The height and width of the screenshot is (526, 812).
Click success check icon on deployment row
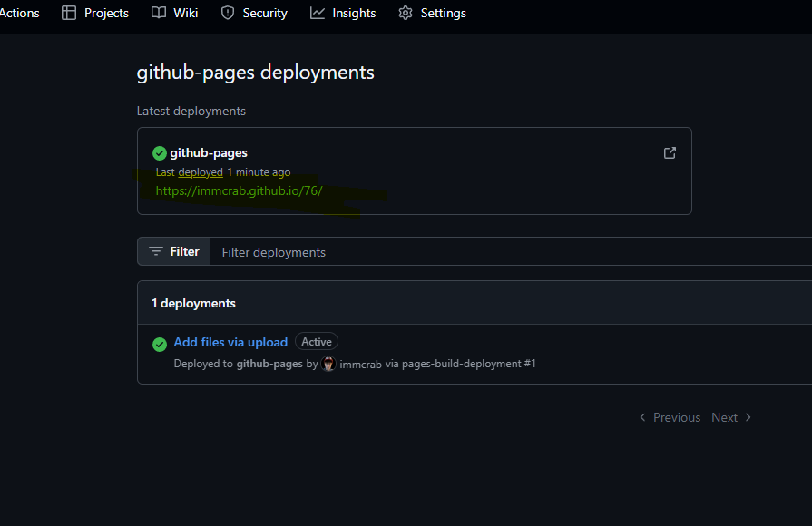pos(160,344)
